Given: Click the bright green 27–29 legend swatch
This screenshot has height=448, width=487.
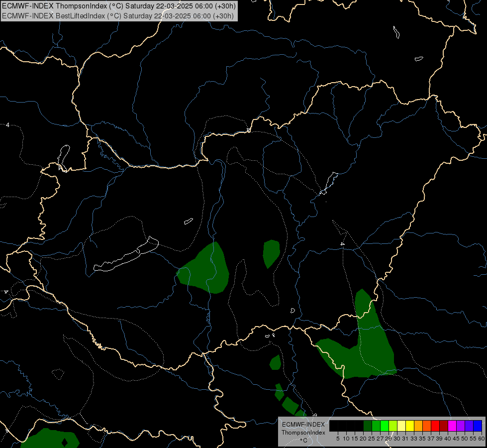Looking at the screenshot, I should click(385, 426).
